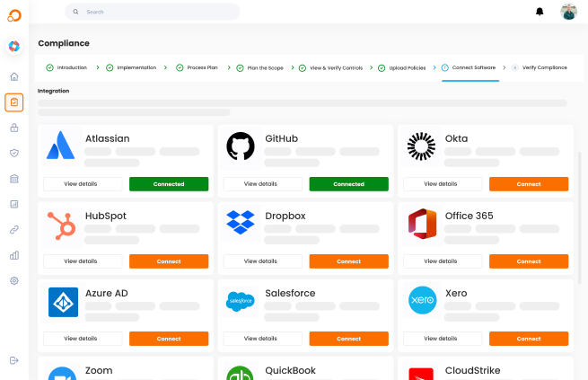The image size is (588, 380).
Task: Switch to the Verify Compliance step
Action: (x=544, y=67)
